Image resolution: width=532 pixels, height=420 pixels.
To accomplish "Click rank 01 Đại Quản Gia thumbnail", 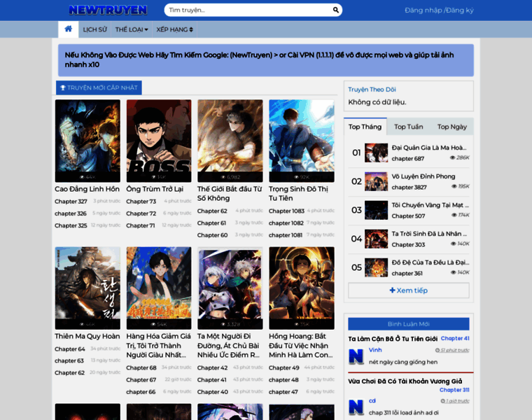I will click(377, 153).
